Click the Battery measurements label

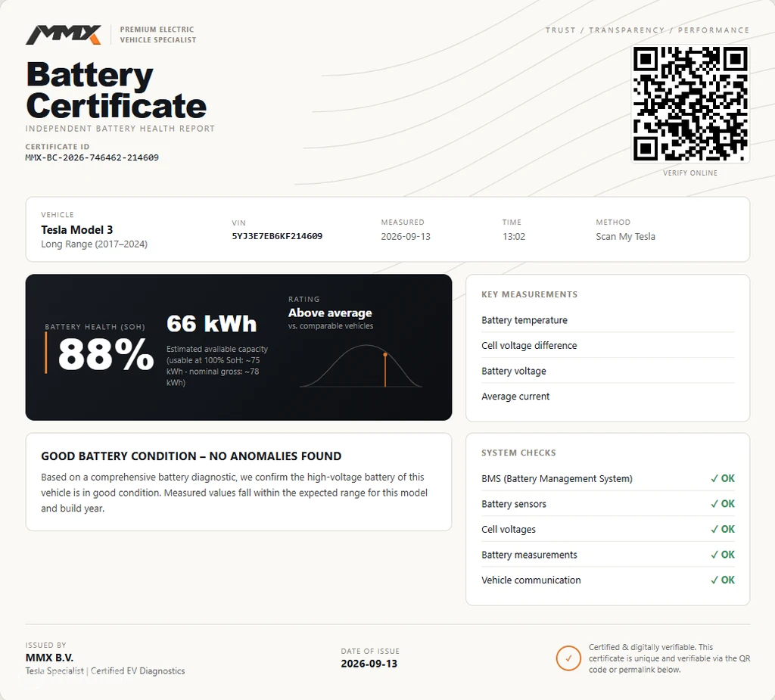click(529, 555)
